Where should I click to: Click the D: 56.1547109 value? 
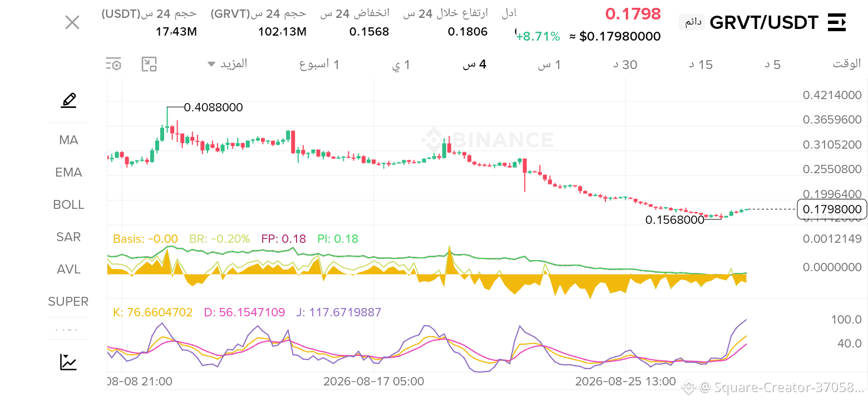tap(244, 312)
